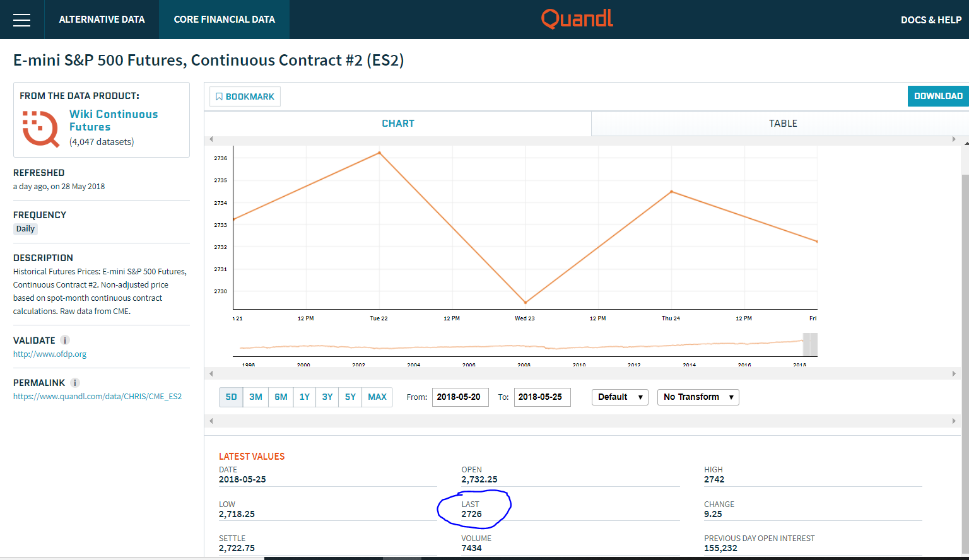Image resolution: width=969 pixels, height=560 pixels.
Task: Click the Wed 23 low data point
Action: coord(526,303)
